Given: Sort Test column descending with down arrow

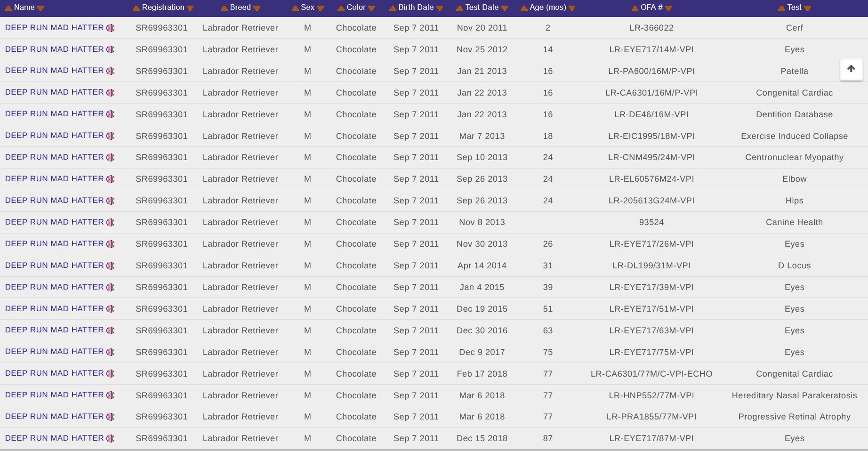Looking at the screenshot, I should [808, 8].
